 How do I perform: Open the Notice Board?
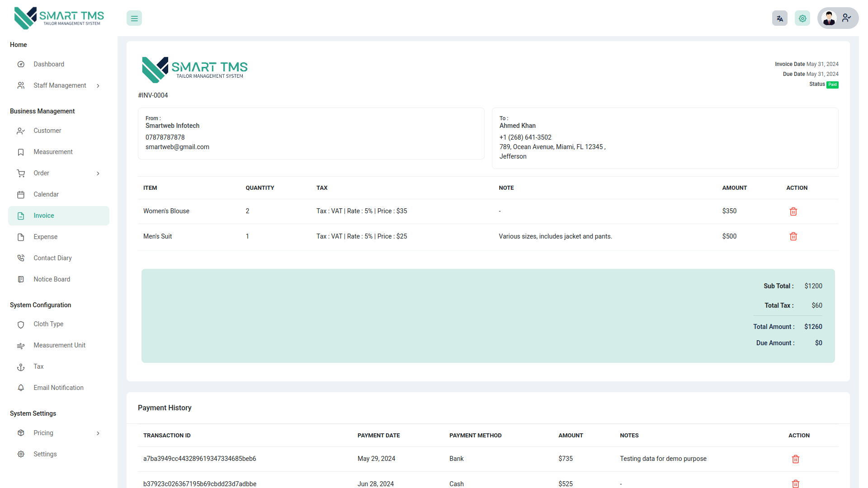[x=52, y=279]
